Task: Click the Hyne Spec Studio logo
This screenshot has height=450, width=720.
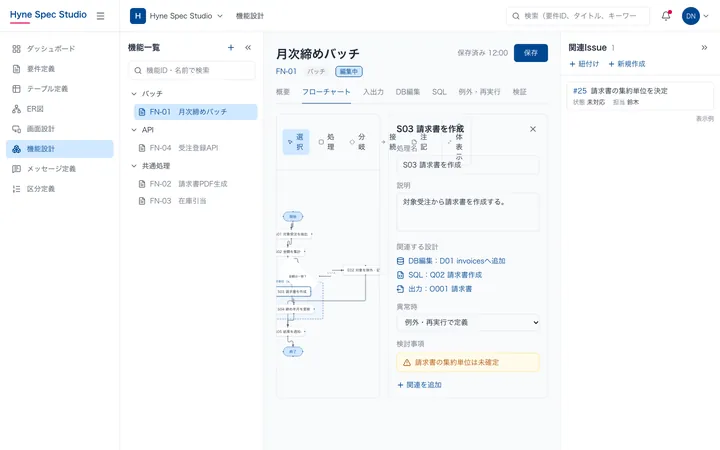Action: coord(48,15)
